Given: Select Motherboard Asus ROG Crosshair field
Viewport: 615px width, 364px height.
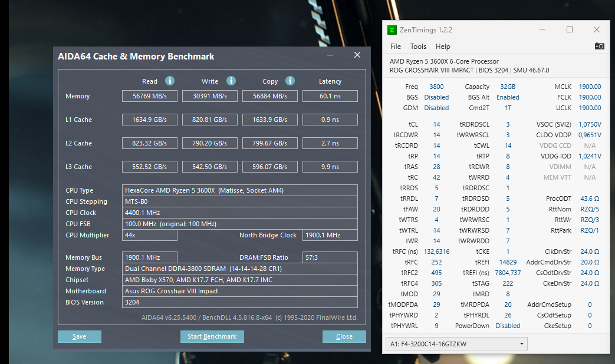Looking at the screenshot, I should coord(239,291).
